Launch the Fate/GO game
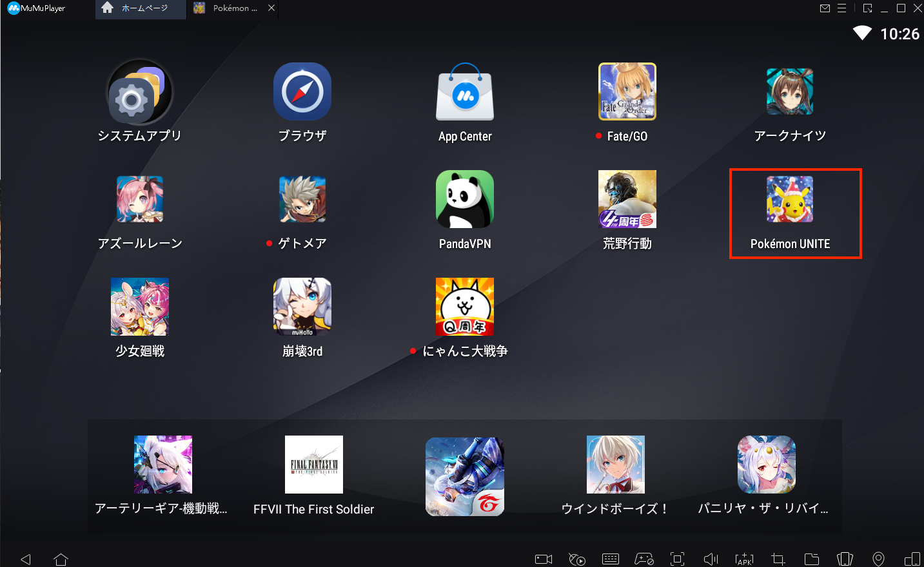This screenshot has height=567, width=924. pos(627,91)
